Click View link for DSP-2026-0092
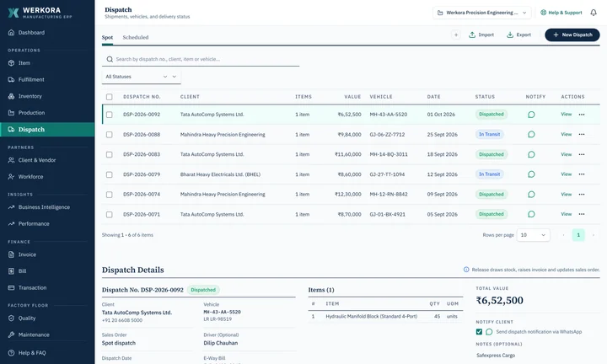Screen dimensions: 607x364 point(566,114)
